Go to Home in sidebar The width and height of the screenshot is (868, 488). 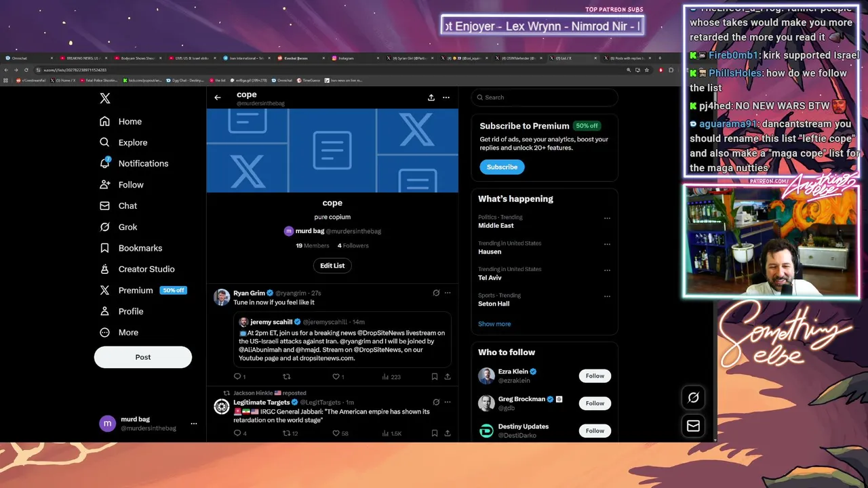[121, 121]
